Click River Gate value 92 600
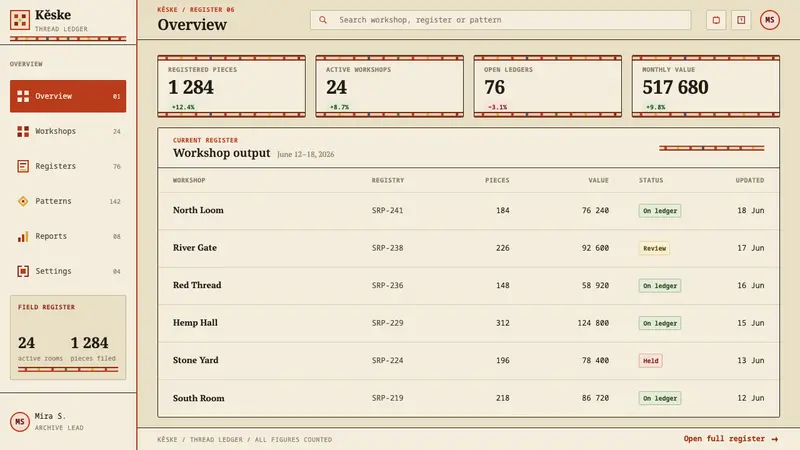The image size is (800, 450). coord(595,248)
